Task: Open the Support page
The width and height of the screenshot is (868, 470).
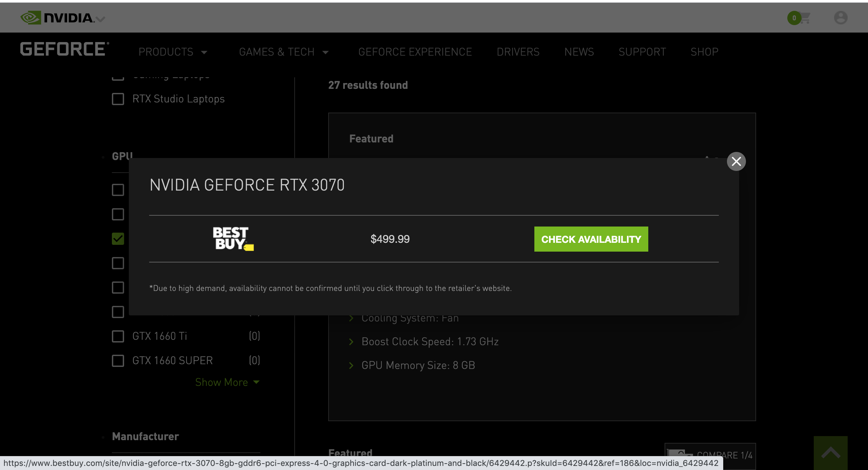Action: point(642,52)
